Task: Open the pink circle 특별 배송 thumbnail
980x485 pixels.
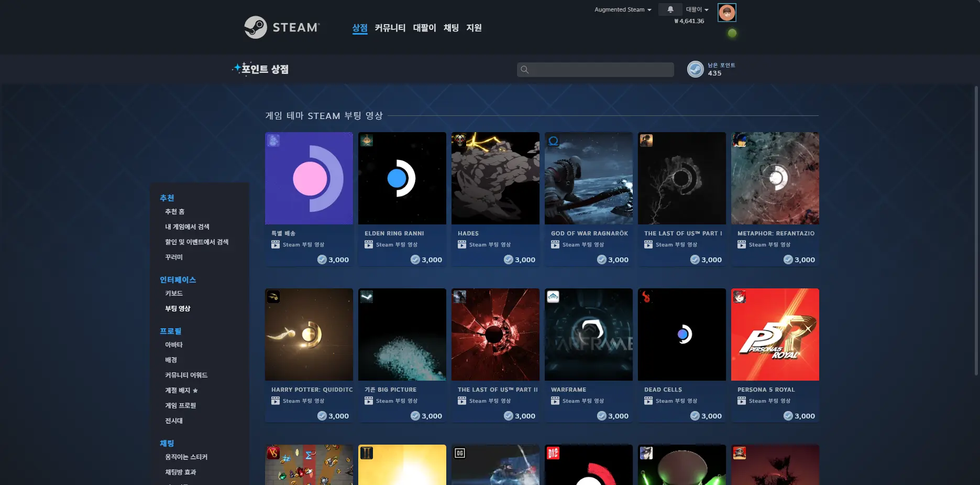Action: click(309, 178)
